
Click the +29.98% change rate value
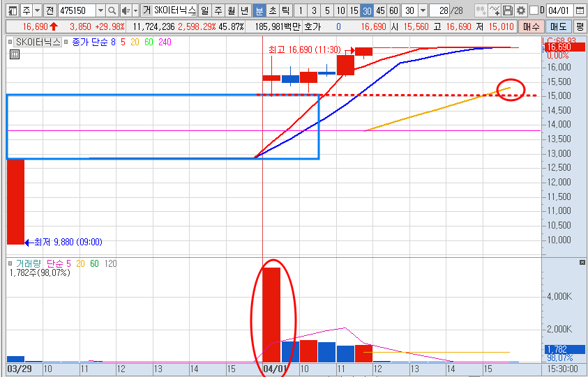pyautogui.click(x=110, y=26)
